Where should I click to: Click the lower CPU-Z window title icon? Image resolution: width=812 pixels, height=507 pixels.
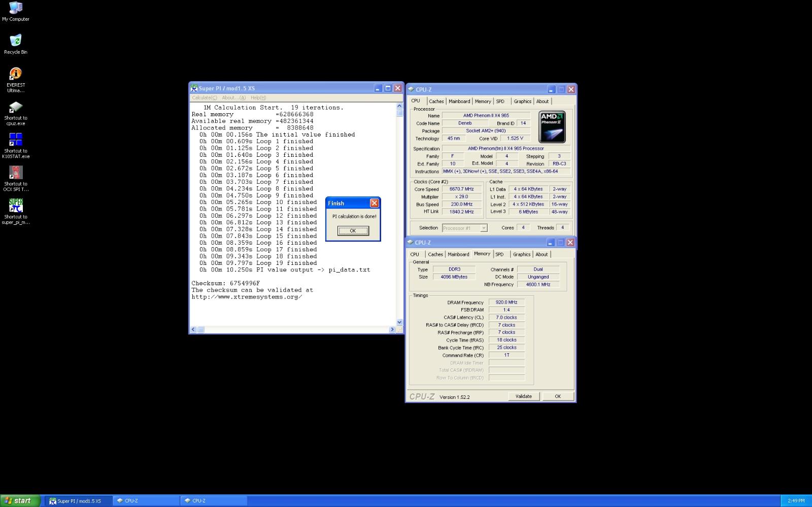pyautogui.click(x=411, y=243)
